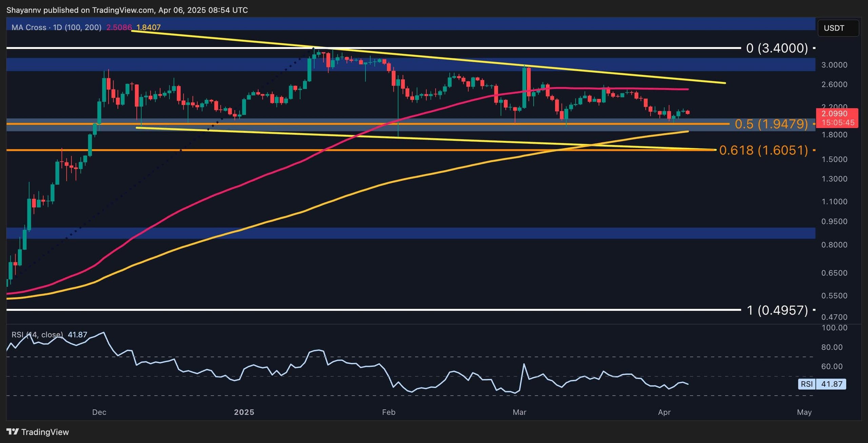
Task: Click the Dec label on the time axis
Action: click(x=100, y=412)
